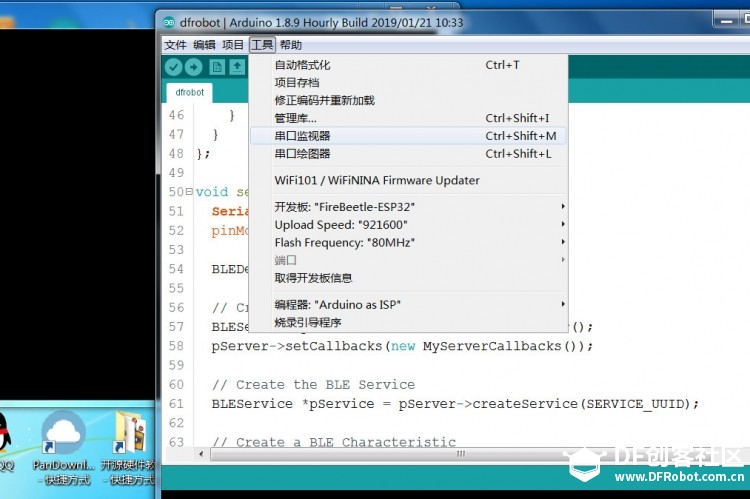750x499 pixels.
Task: Click the Upload arrow toolbar icon
Action: [x=193, y=67]
